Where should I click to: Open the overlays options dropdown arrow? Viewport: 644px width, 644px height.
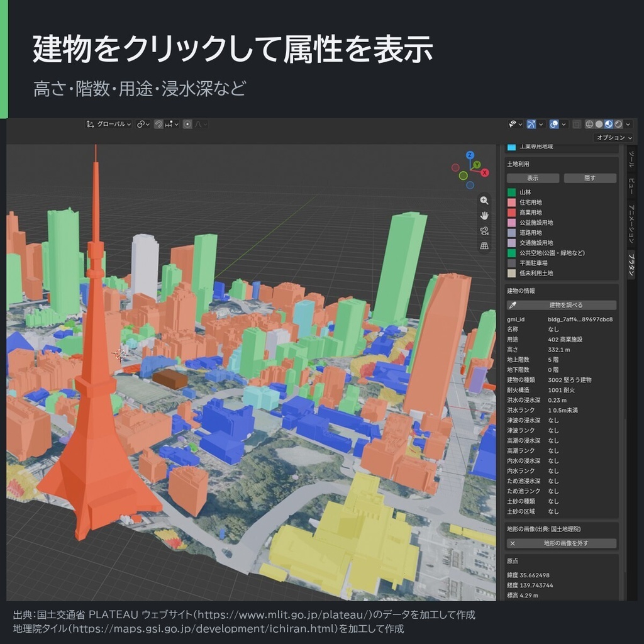point(564,124)
